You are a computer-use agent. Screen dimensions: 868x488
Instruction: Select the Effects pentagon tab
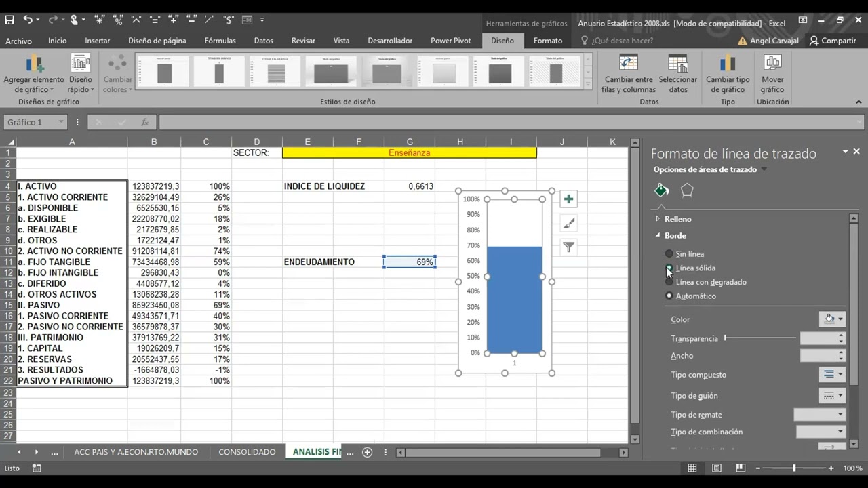(x=687, y=190)
